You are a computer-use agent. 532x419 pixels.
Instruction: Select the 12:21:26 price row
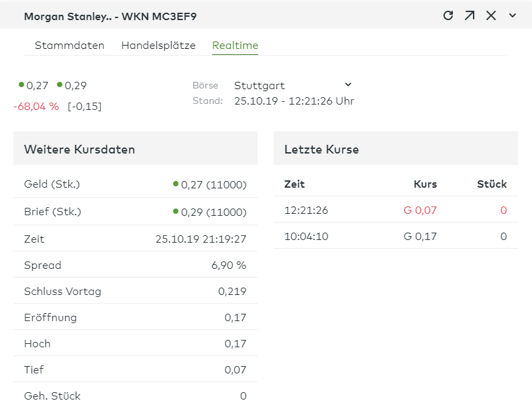395,210
